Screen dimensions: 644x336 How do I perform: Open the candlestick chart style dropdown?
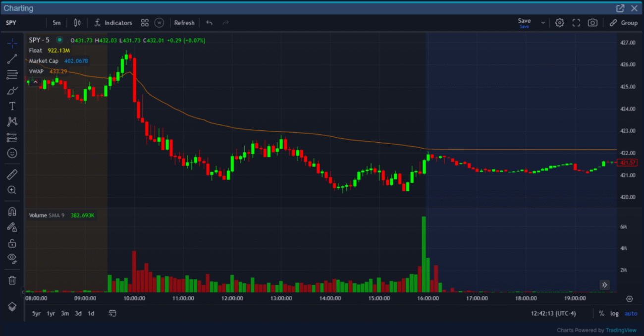[x=77, y=23]
